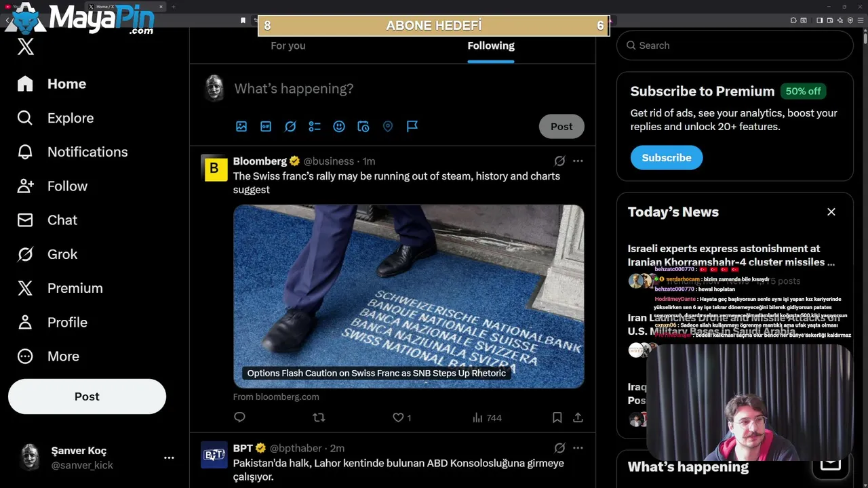
Task: Open Profile in sidebar
Action: (52, 322)
